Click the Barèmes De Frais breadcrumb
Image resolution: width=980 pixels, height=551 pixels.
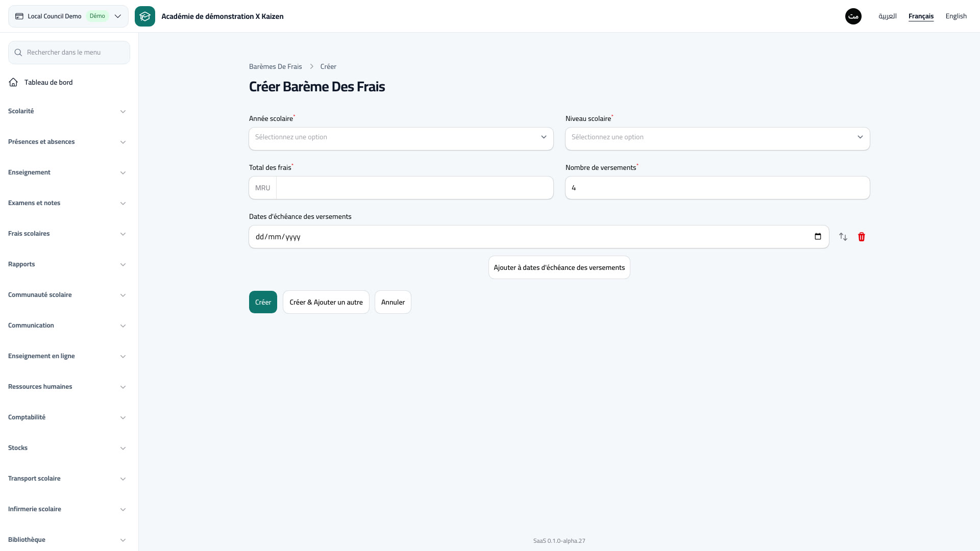(x=276, y=67)
